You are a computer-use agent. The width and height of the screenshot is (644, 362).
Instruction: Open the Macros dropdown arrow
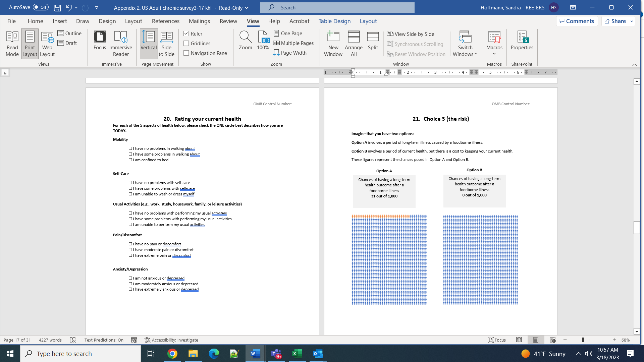coord(494,54)
